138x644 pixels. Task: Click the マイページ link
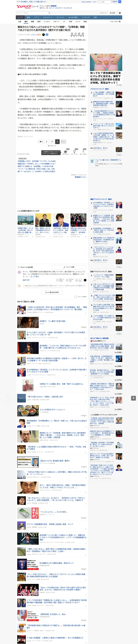pyautogui.click(x=103, y=13)
